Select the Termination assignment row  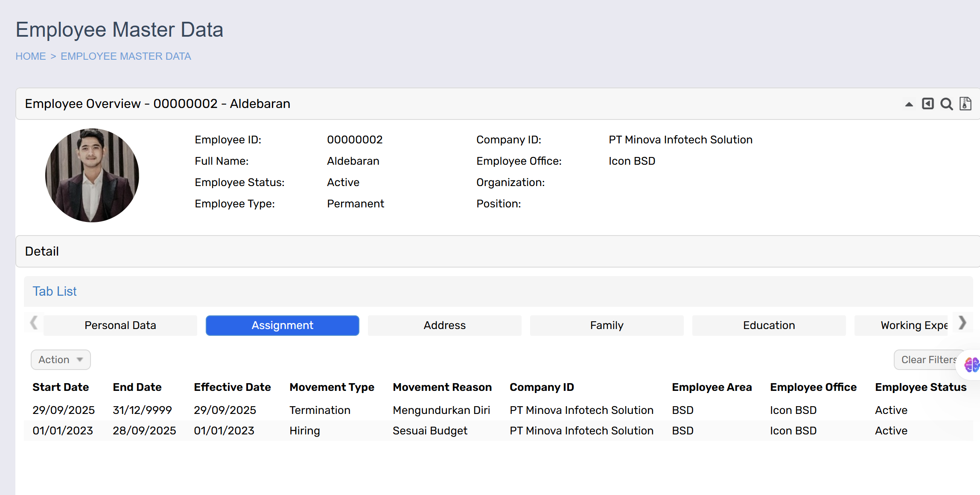tap(320, 410)
